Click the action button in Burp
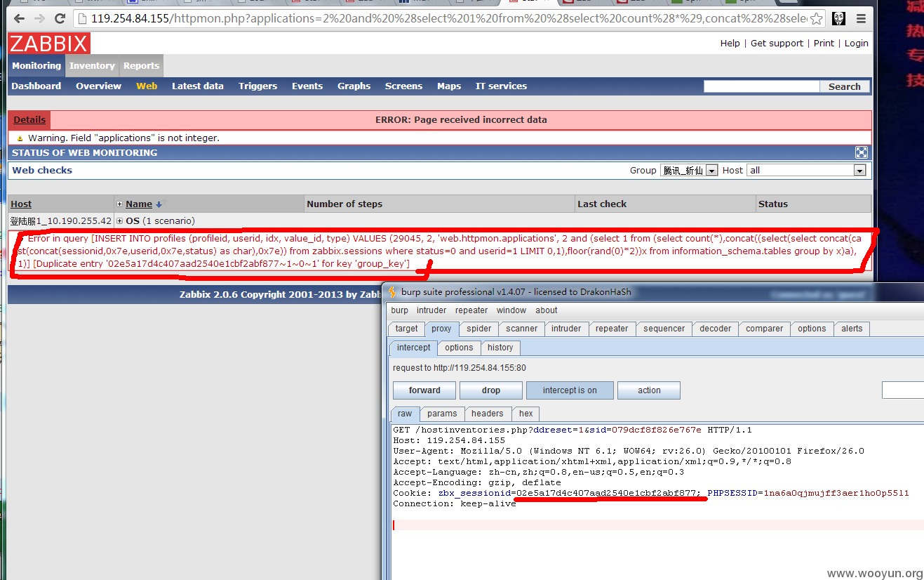Viewport: 924px width, 580px height. 649,390
